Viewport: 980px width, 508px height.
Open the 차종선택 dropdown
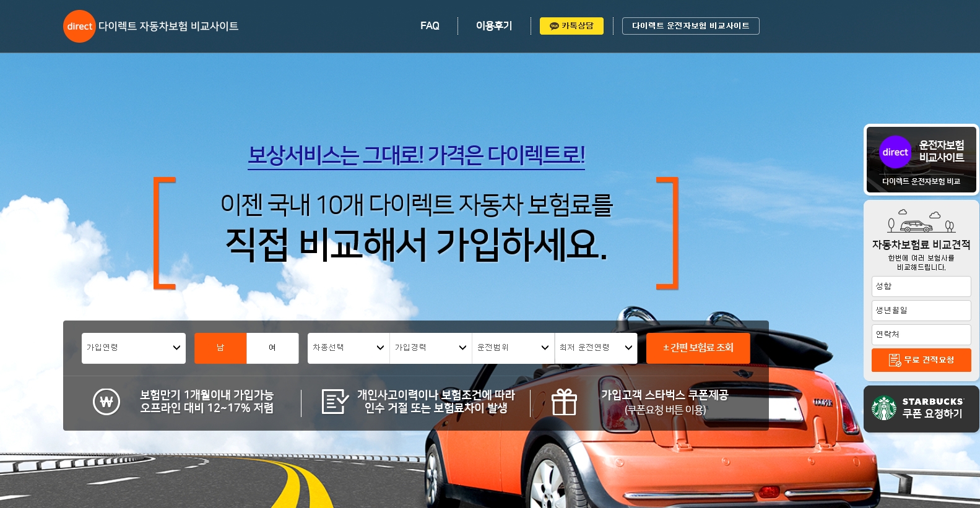click(349, 348)
